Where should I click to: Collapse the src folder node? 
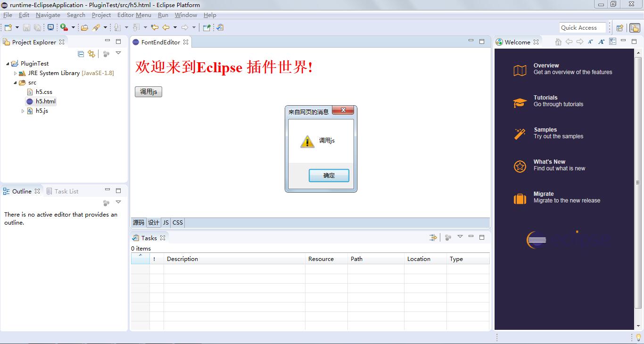click(x=15, y=83)
